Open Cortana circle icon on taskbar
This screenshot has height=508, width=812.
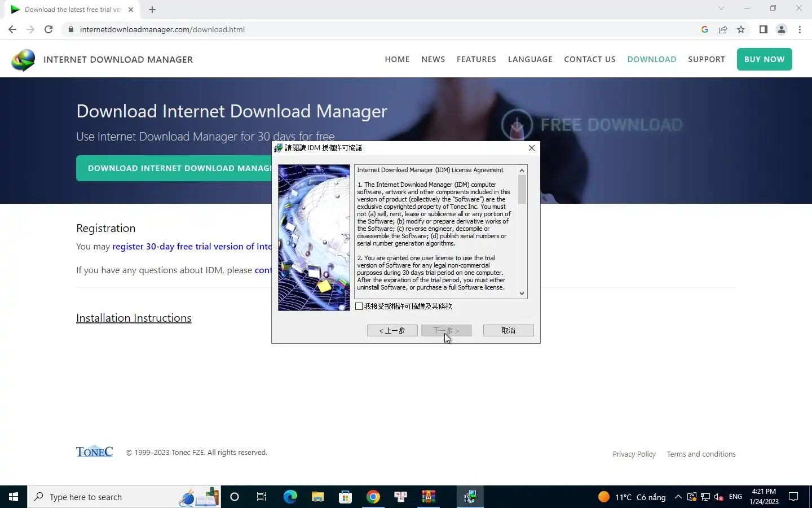pyautogui.click(x=235, y=497)
